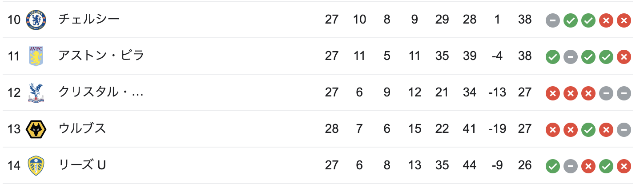Click Wolves' -19 goal difference cell

(497, 129)
